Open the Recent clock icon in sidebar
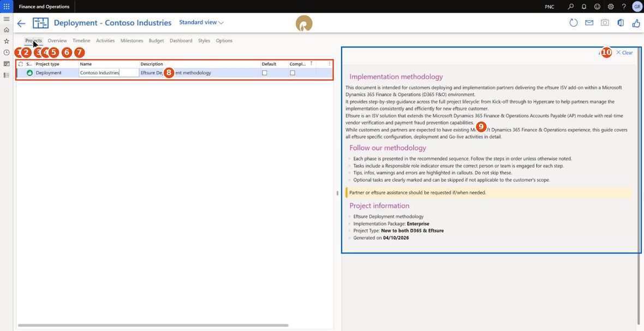This screenshot has height=331, width=644. pos(7,52)
